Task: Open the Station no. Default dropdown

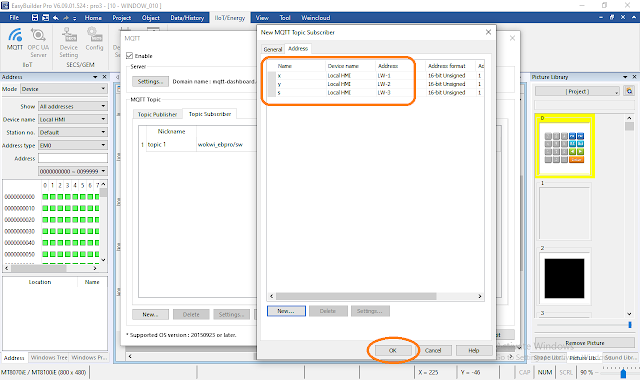Action: [x=73, y=132]
